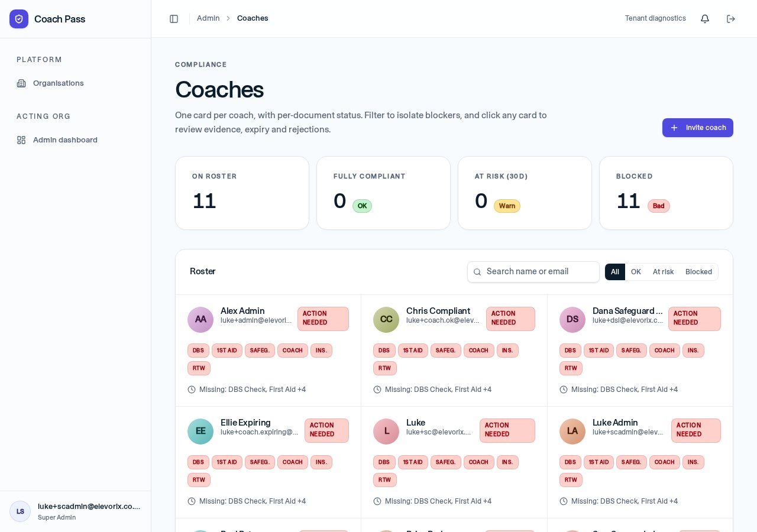
Task: Click the LA avatar for Luke Admin
Action: (x=572, y=432)
